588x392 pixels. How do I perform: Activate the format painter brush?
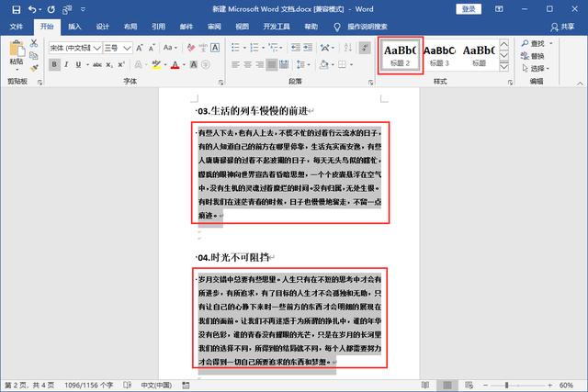coord(34,68)
